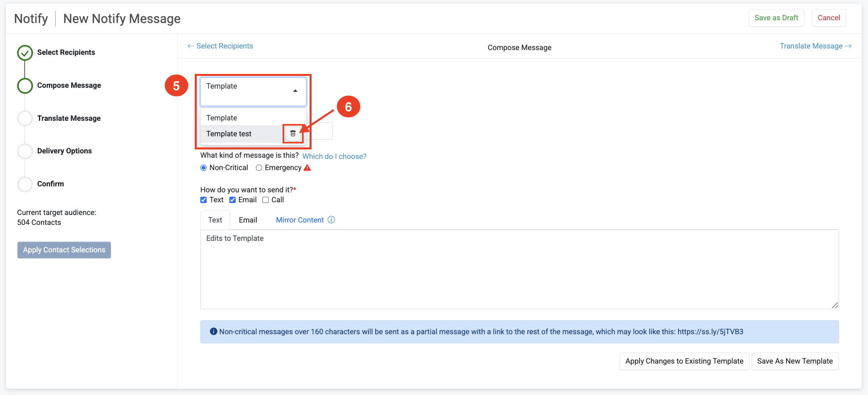Switch to the Text tab
Image resolution: width=868 pixels, height=395 pixels.
pos(215,220)
